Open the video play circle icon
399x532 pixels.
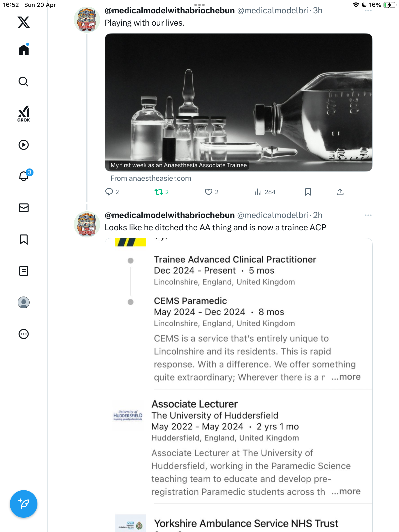24,145
